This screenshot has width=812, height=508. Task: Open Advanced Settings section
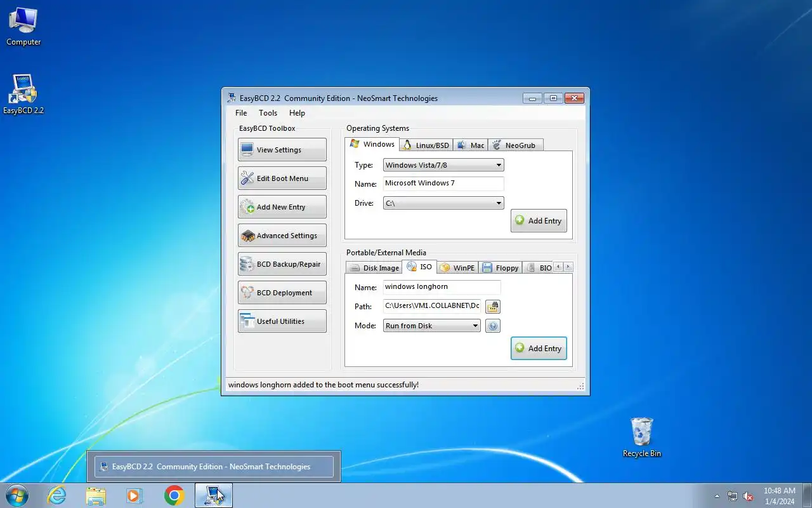(282, 236)
